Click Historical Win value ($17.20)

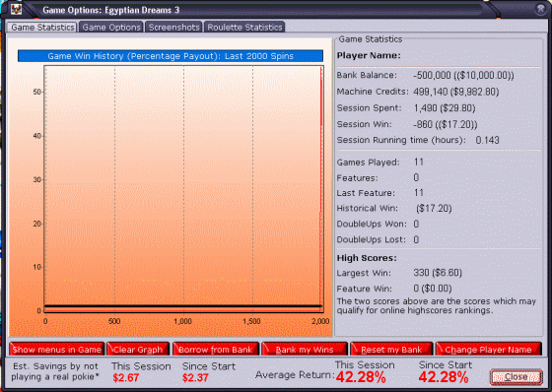click(x=434, y=209)
